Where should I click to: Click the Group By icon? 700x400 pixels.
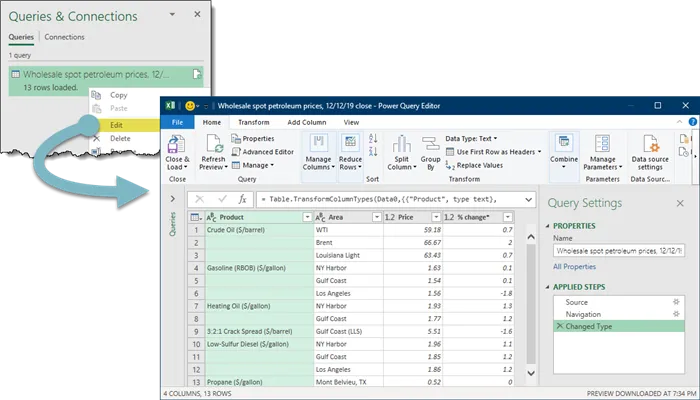[x=431, y=143]
